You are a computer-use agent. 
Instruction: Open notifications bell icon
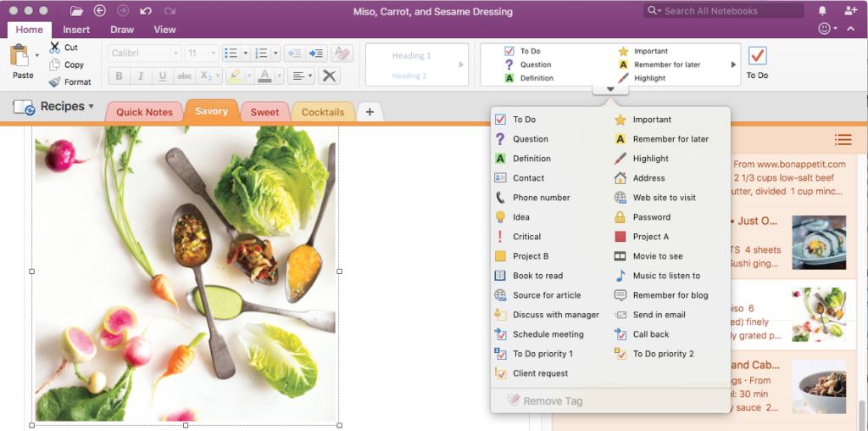822,10
